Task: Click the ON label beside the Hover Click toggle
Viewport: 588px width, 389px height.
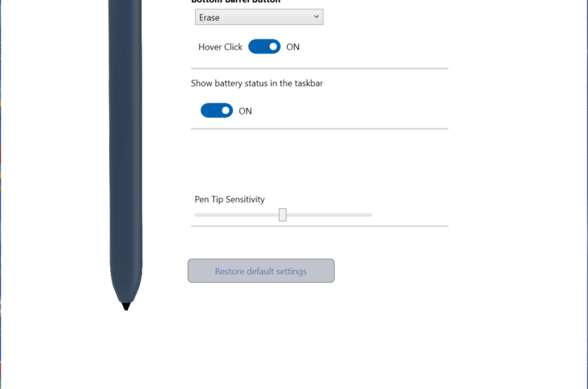Action: click(293, 47)
